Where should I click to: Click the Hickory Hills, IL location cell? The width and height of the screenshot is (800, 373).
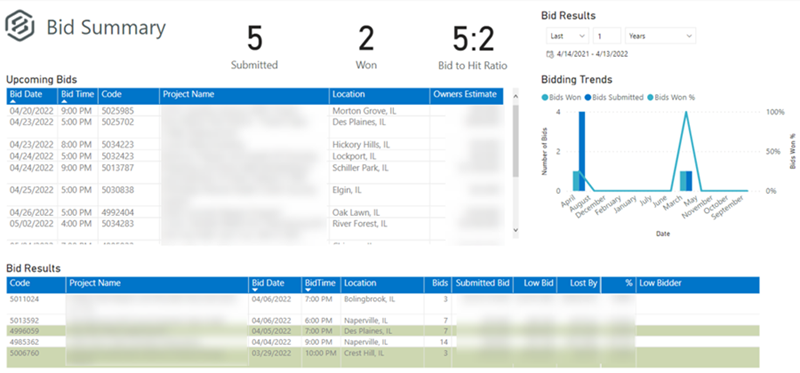[361, 145]
